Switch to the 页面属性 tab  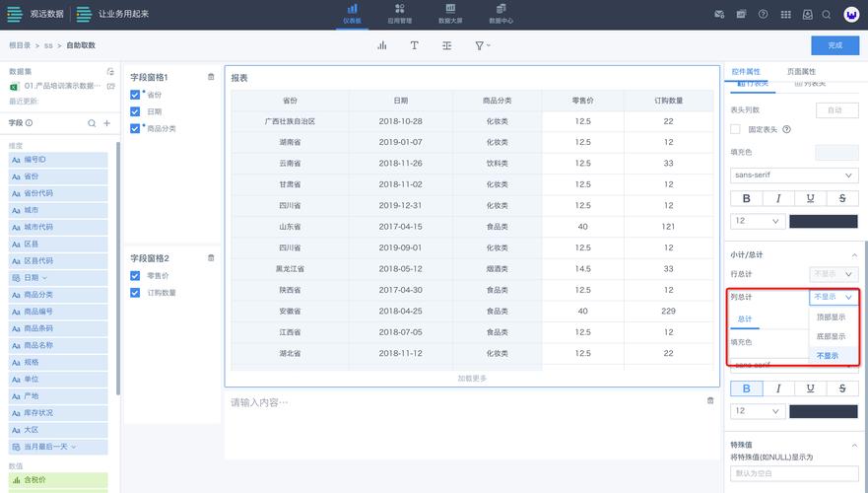click(x=801, y=72)
